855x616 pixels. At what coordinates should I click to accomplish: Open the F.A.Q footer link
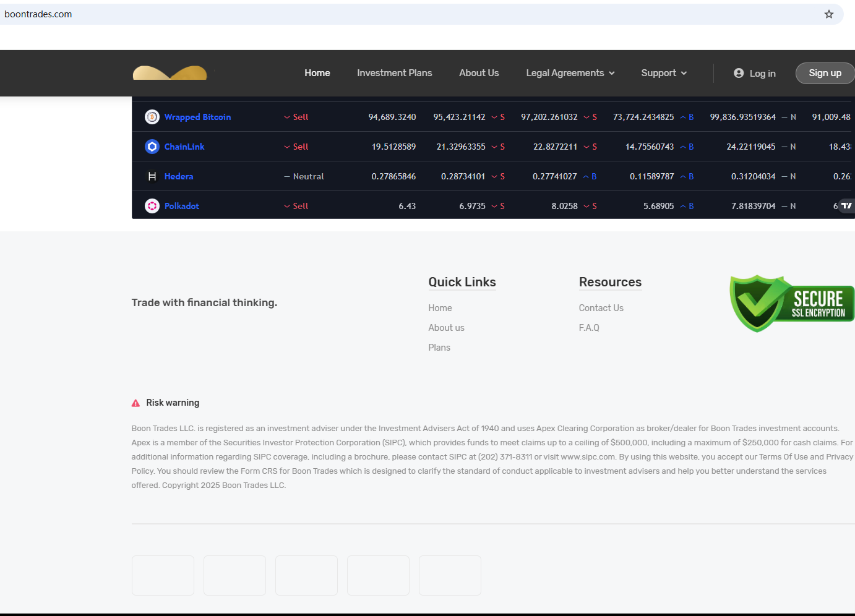(x=588, y=328)
